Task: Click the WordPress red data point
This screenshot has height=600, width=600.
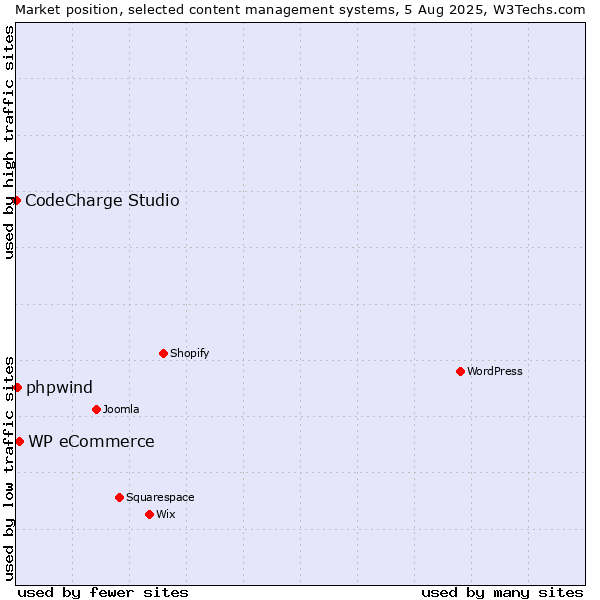Action: pos(460,372)
